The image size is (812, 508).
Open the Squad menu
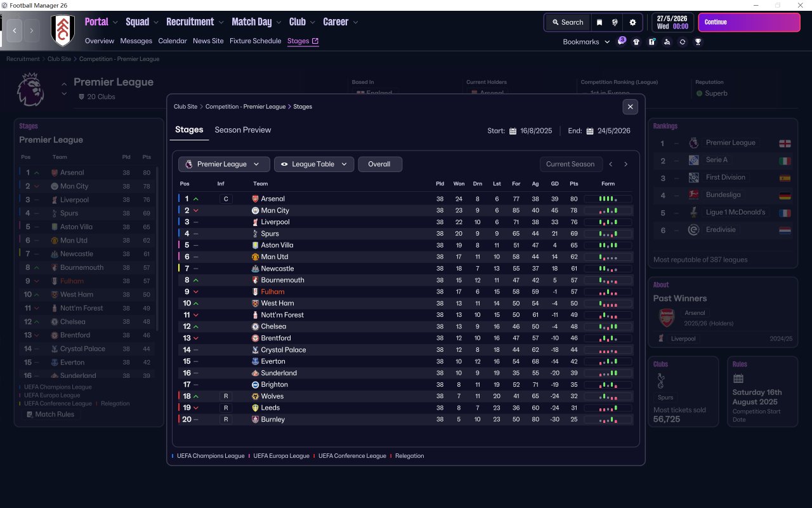tap(142, 22)
